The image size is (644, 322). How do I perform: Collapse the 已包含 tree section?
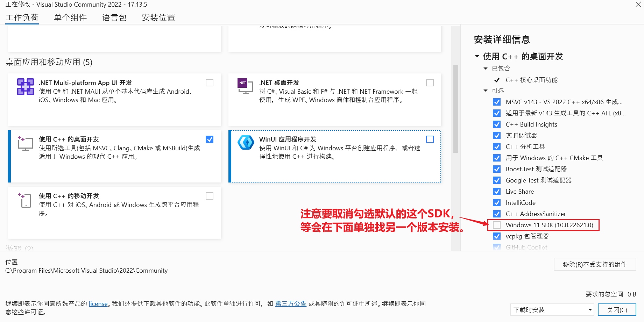tap(486, 69)
